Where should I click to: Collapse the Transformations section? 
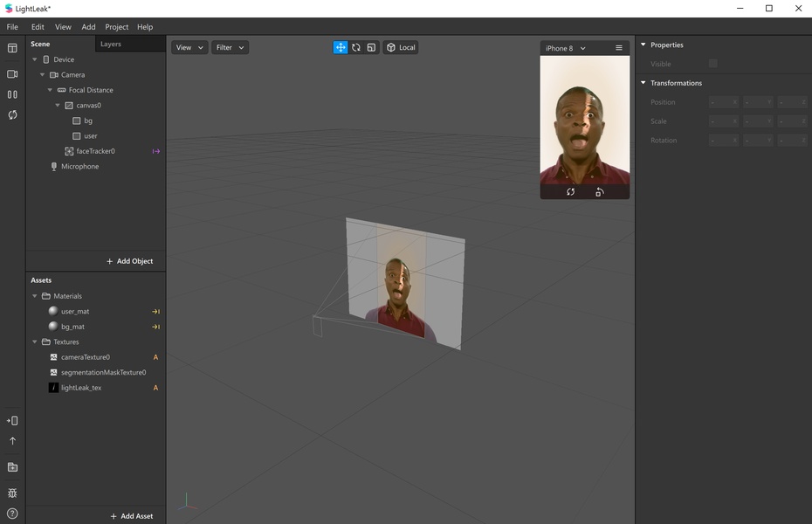643,83
